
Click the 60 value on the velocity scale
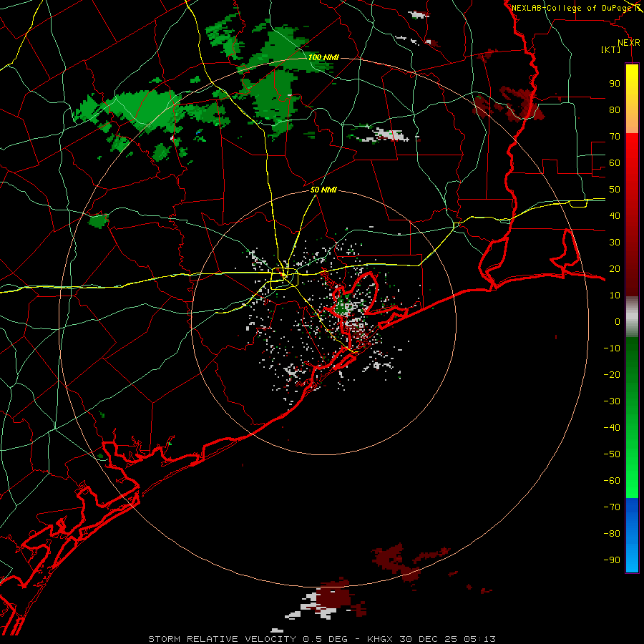[x=615, y=163]
